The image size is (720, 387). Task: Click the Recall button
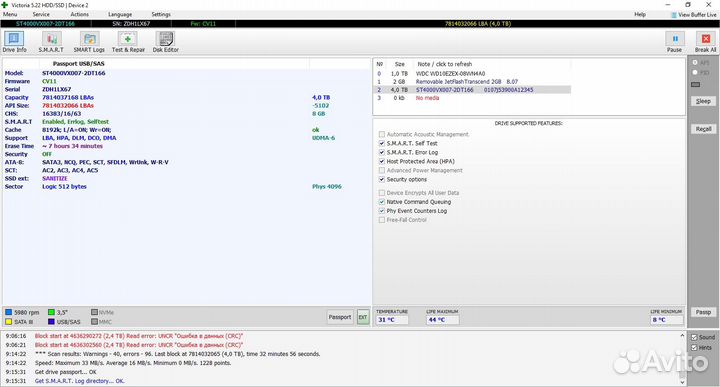(703, 129)
